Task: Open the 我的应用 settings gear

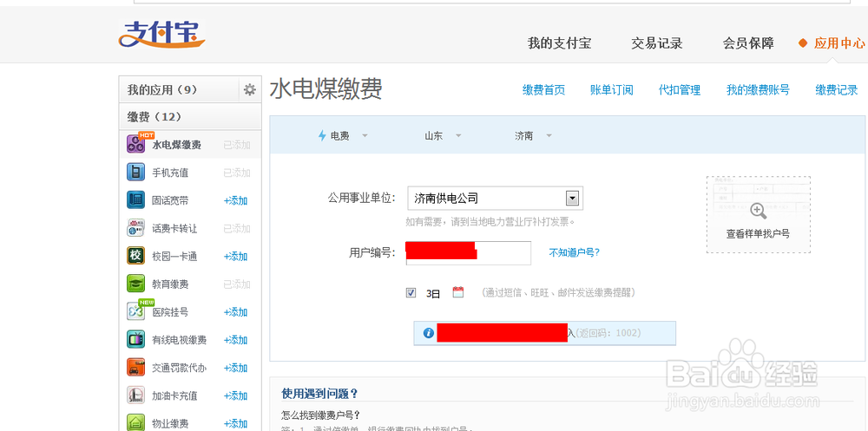Action: point(250,89)
